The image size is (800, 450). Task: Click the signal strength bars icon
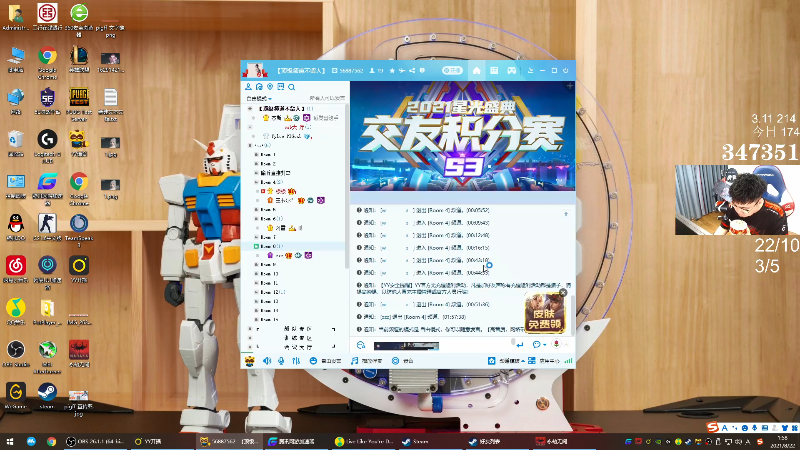568,361
